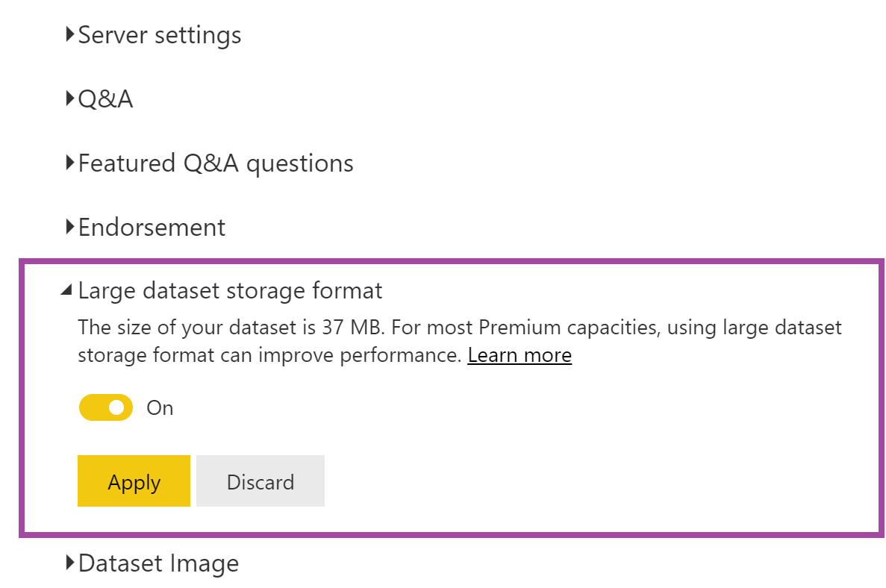Click the Server settings disclosure arrow
Screen dimensions: 886x588
point(69,34)
